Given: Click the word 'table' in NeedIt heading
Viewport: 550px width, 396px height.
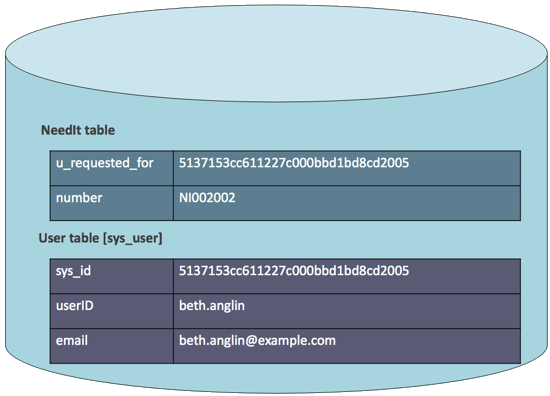Looking at the screenshot, I should (100, 130).
